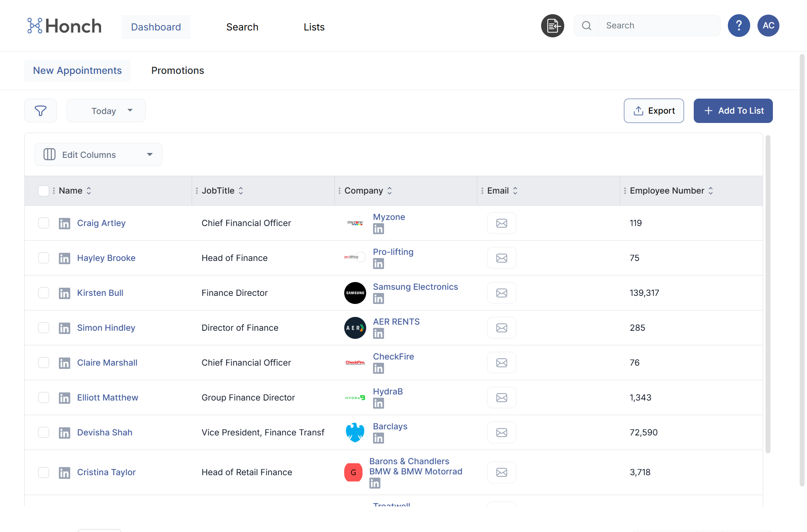Viewport: 807px width, 532px height.
Task: Open the AC user avatar
Action: 768,26
